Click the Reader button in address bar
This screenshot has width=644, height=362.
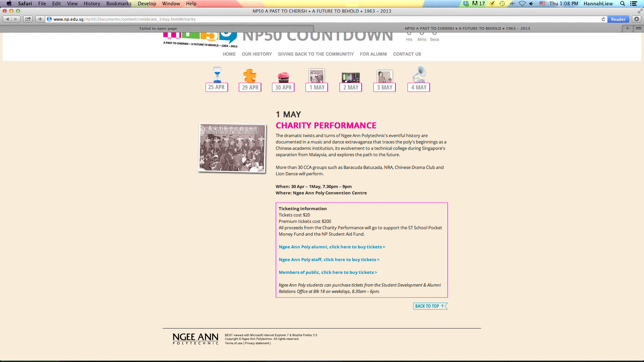[618, 19]
